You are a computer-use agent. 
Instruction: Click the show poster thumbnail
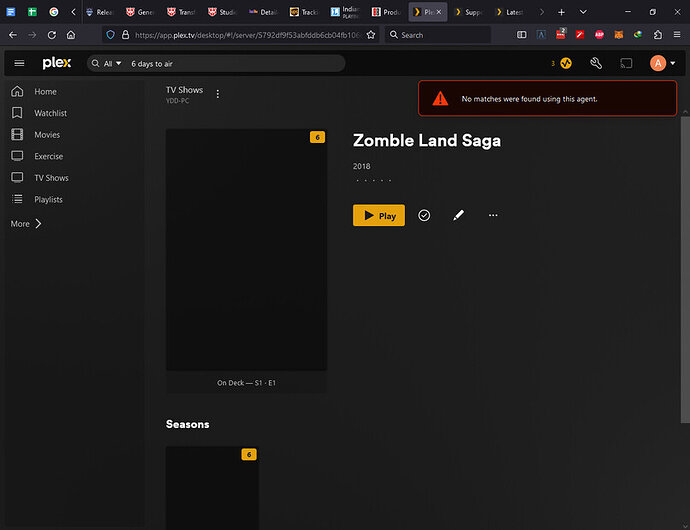coord(246,250)
